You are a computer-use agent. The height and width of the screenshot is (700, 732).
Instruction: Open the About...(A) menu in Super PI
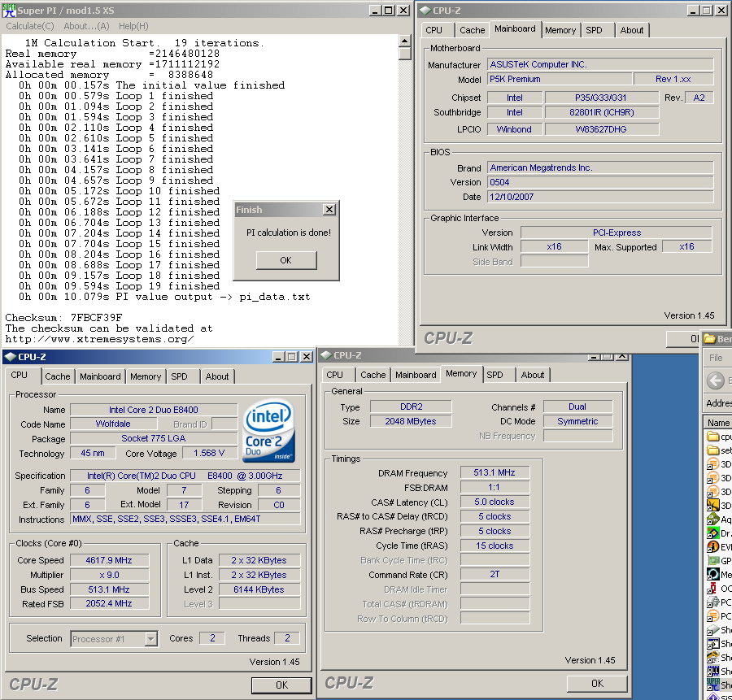coord(86,26)
